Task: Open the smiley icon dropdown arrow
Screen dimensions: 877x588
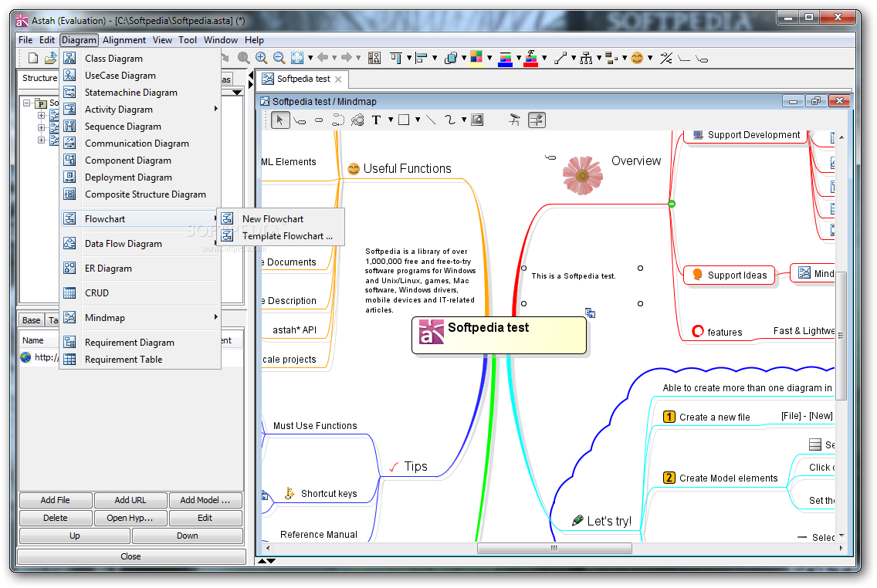Action: [650, 58]
